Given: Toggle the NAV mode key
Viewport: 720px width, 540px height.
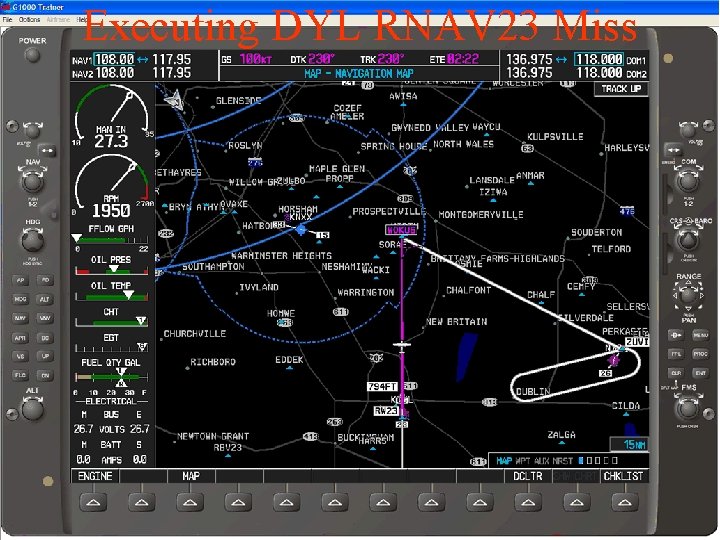Looking at the screenshot, I should coord(20,318).
